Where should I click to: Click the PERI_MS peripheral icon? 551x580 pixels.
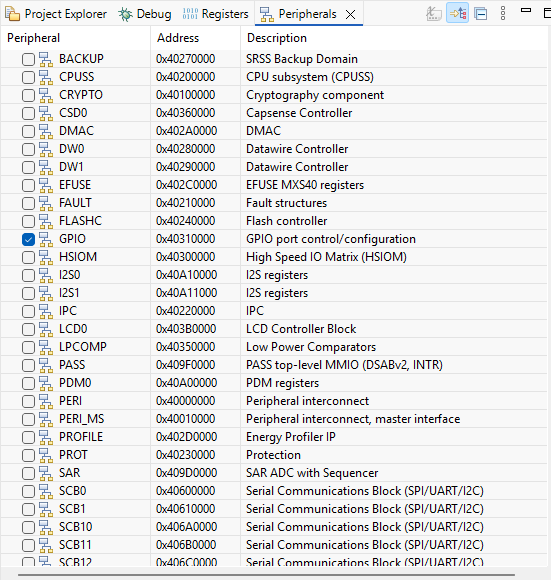click(x=46, y=419)
